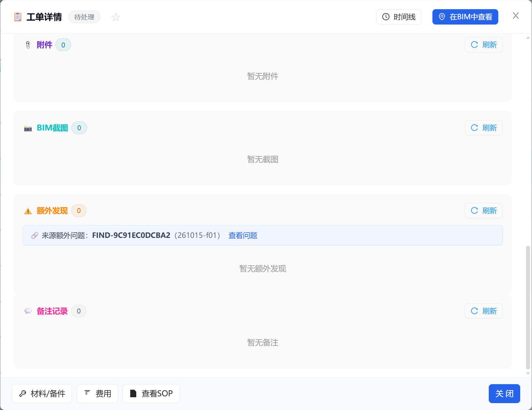Click the vertical scrollbar thumb
The image size is (532, 410).
tap(528, 307)
